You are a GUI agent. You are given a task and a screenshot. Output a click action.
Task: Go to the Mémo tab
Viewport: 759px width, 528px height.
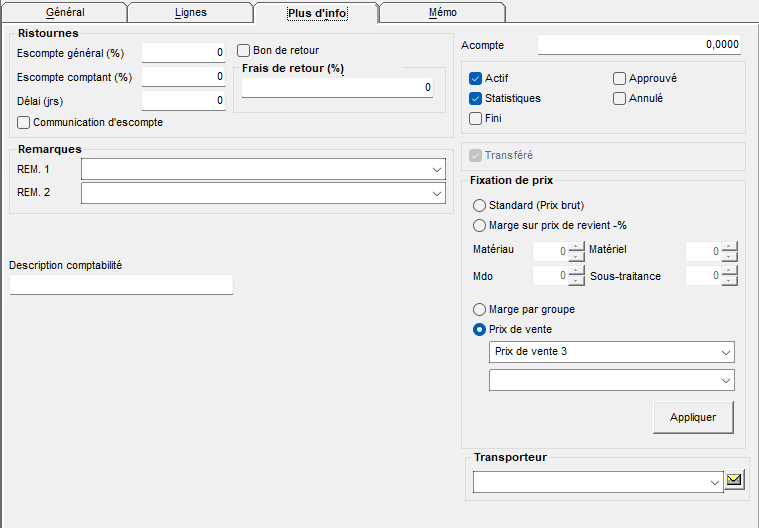pos(442,13)
